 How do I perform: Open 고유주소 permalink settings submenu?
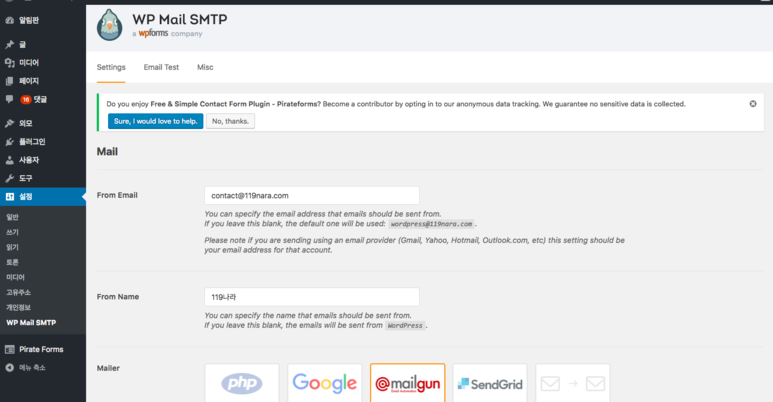(x=18, y=292)
